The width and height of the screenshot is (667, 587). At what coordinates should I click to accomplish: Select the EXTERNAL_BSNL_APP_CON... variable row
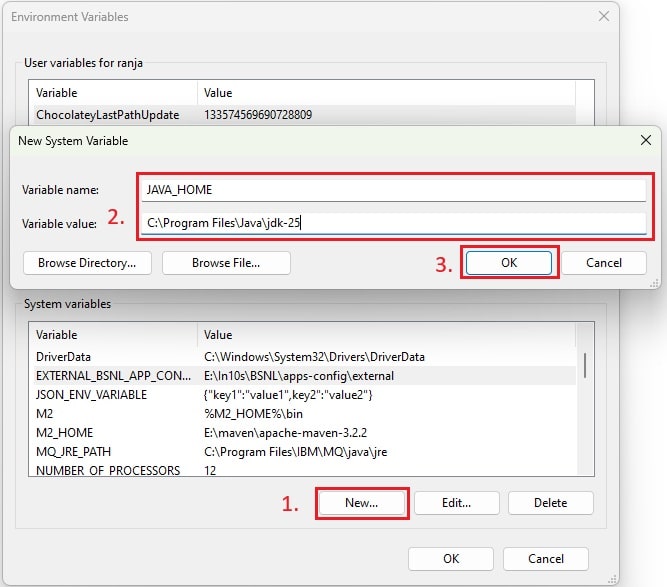(305, 376)
